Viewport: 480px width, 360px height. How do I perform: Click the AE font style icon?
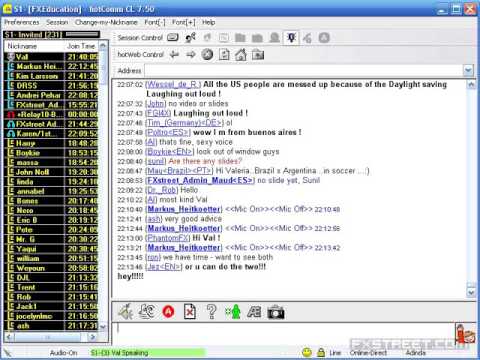(x=254, y=312)
